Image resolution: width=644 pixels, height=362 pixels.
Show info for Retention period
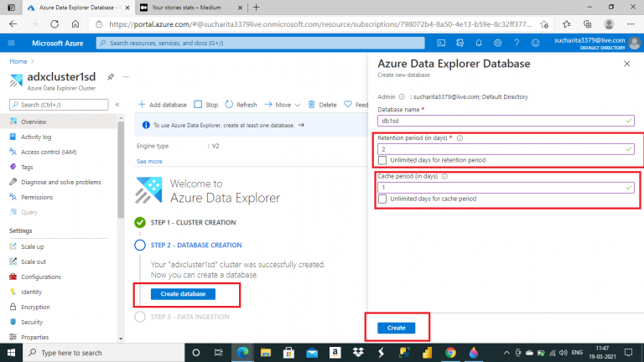[460, 138]
